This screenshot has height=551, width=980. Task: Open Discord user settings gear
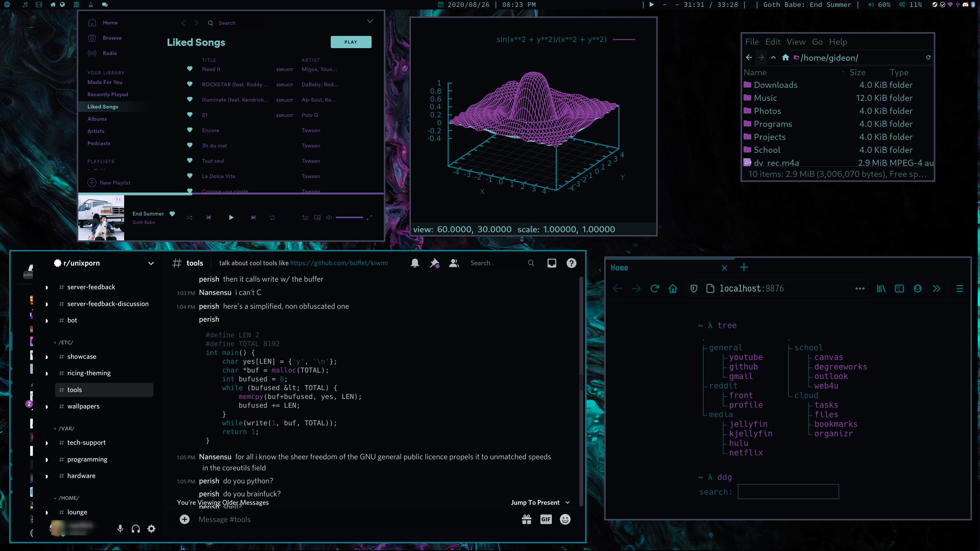[151, 529]
